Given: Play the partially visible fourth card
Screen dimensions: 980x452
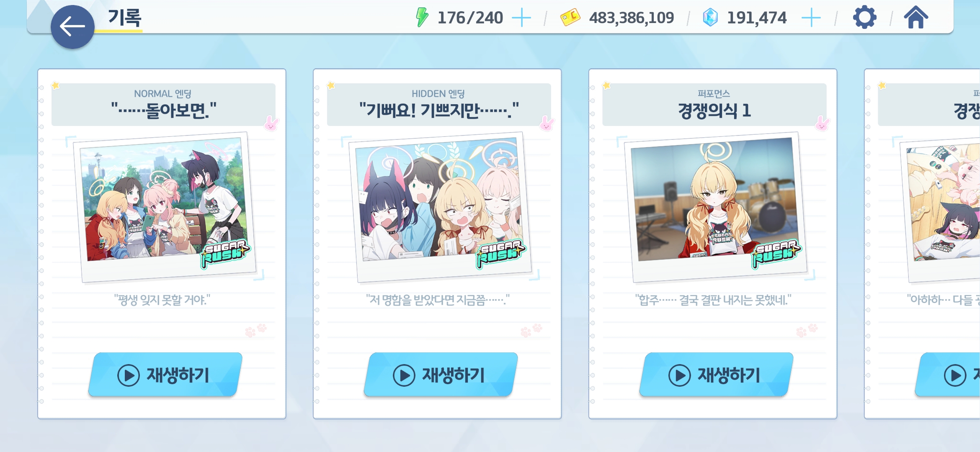Looking at the screenshot, I should tap(948, 375).
